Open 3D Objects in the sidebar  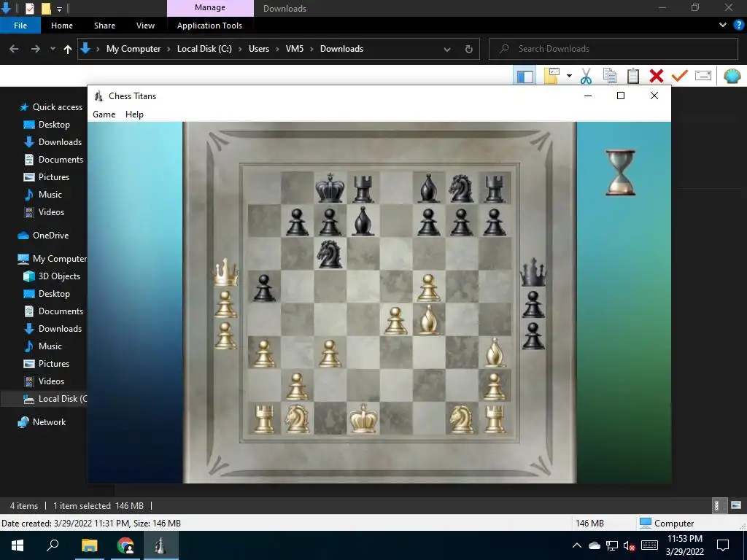(x=52, y=276)
